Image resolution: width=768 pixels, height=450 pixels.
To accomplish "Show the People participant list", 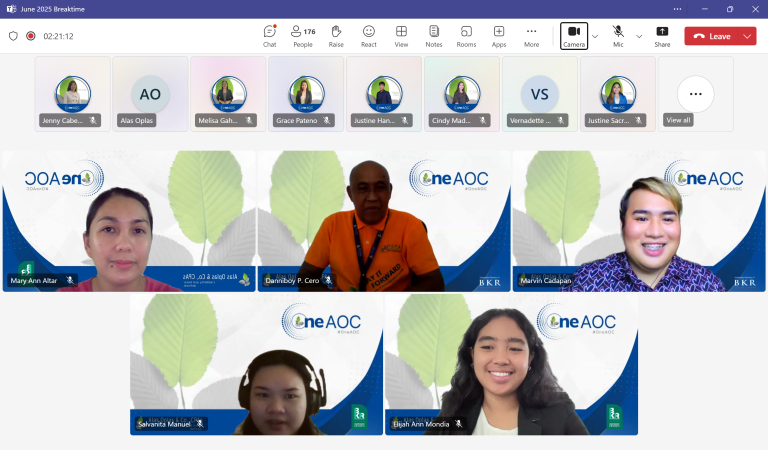I will pos(302,36).
